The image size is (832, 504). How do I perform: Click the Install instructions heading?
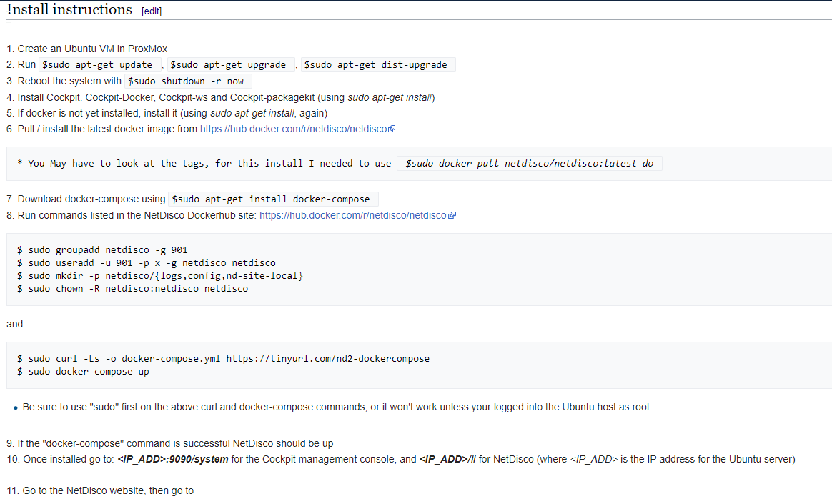click(x=69, y=9)
